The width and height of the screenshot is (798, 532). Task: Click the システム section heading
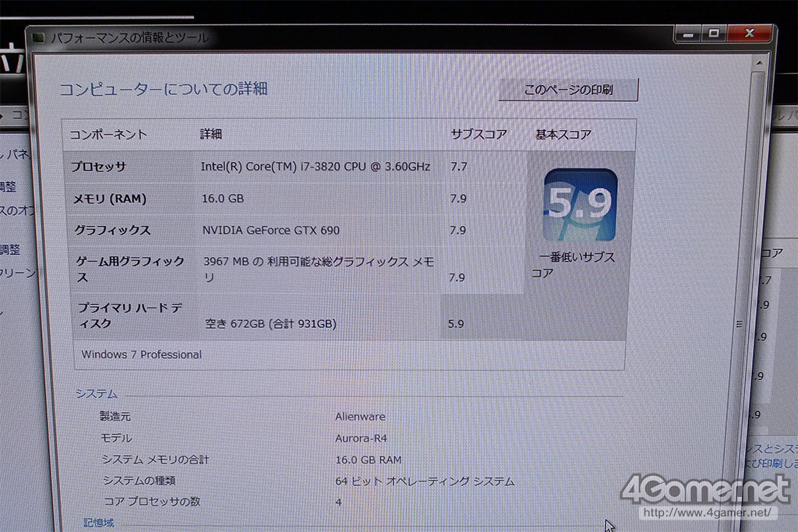[96, 393]
